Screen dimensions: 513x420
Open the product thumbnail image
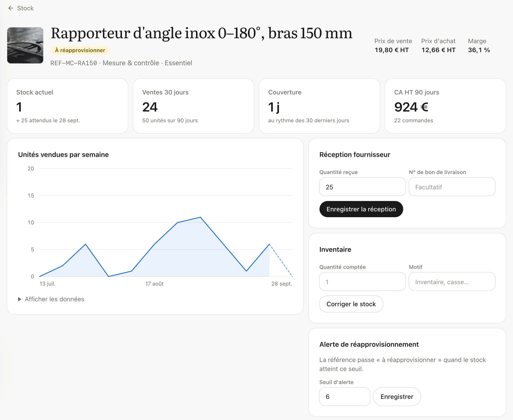(x=25, y=45)
